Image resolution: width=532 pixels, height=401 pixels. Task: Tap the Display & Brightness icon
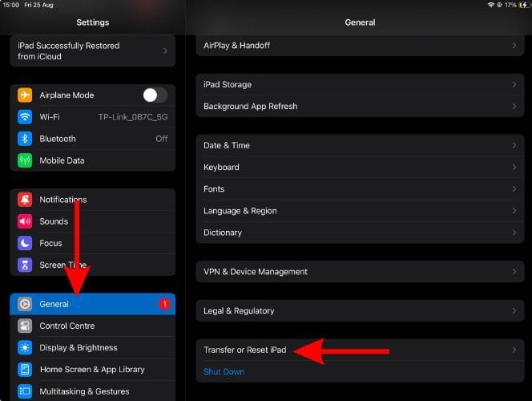click(x=25, y=348)
